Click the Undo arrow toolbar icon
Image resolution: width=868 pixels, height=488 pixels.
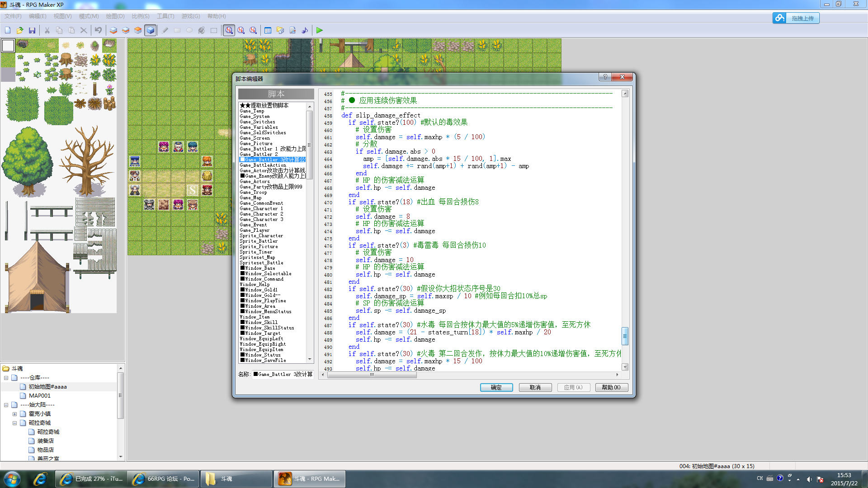point(98,30)
